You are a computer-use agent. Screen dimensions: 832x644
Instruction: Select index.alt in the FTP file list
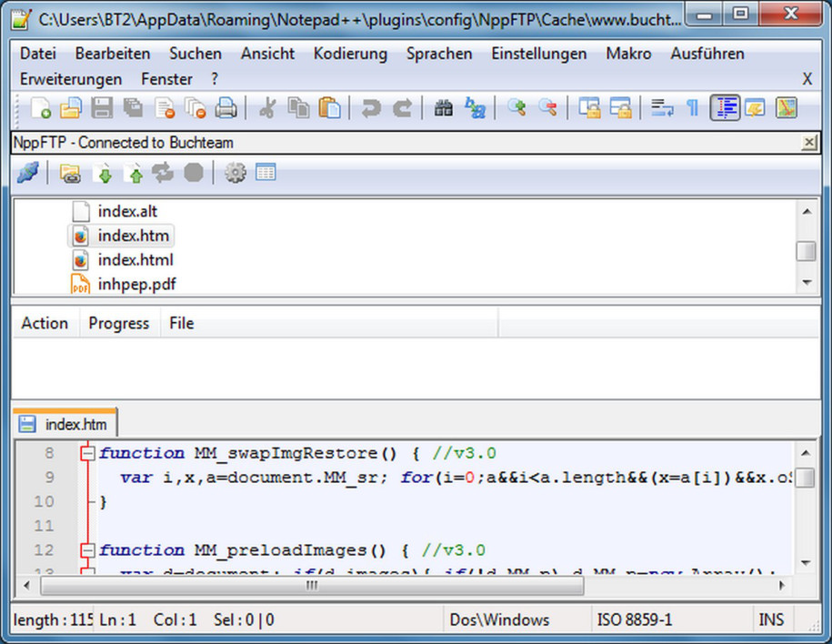coord(127,211)
